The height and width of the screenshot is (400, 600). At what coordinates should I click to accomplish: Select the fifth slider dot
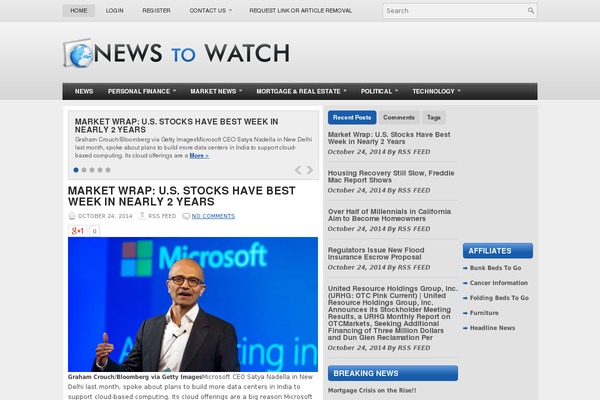click(x=108, y=170)
